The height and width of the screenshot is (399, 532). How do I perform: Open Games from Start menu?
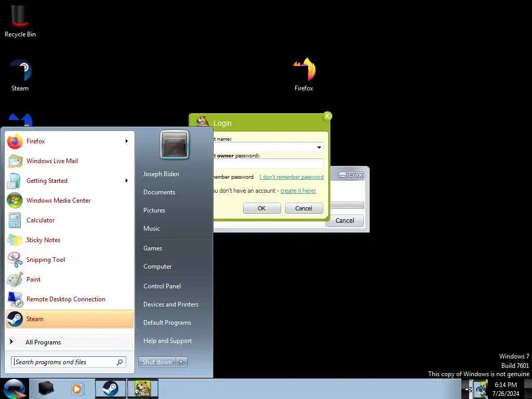point(153,248)
